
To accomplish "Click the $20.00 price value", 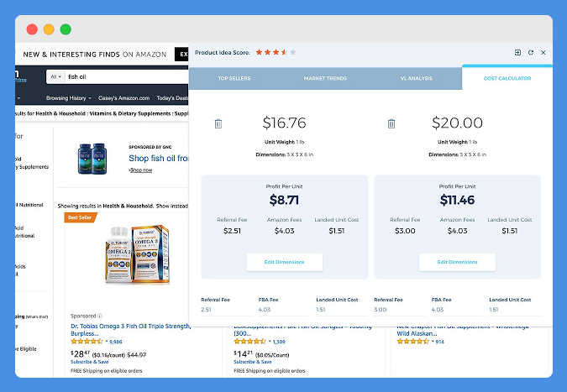I will pos(457,123).
